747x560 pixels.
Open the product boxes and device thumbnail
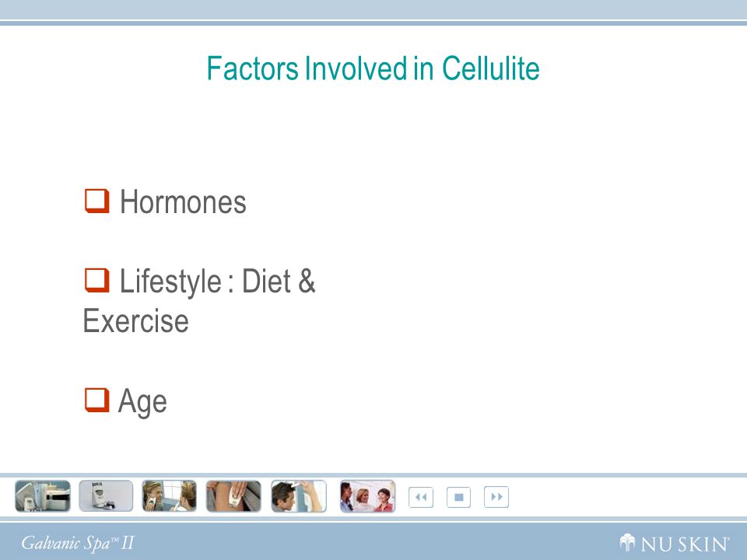(43, 496)
